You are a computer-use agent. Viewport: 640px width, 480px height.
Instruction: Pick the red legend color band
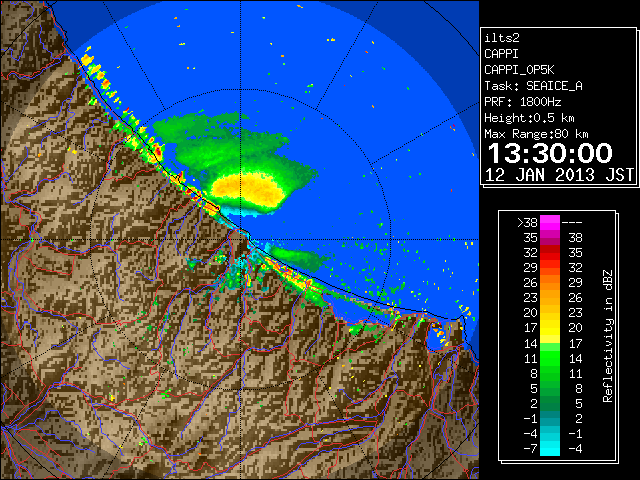[x=550, y=253]
